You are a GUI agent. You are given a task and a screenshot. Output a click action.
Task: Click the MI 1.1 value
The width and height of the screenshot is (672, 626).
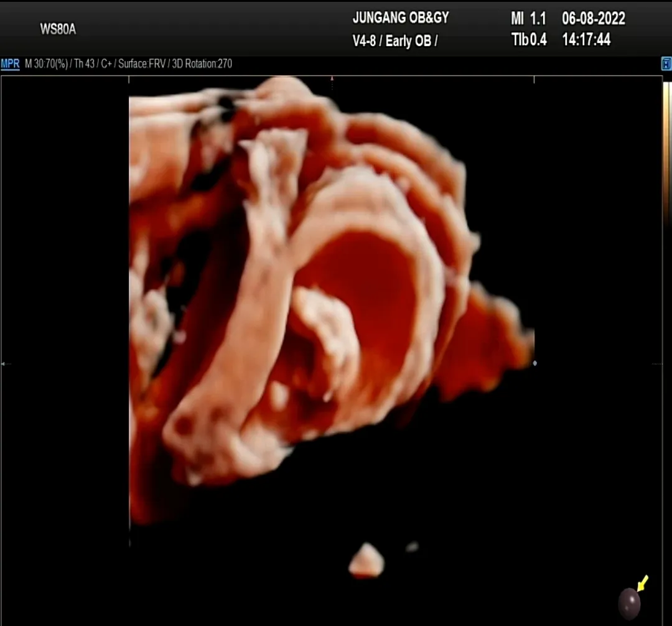[x=528, y=19]
